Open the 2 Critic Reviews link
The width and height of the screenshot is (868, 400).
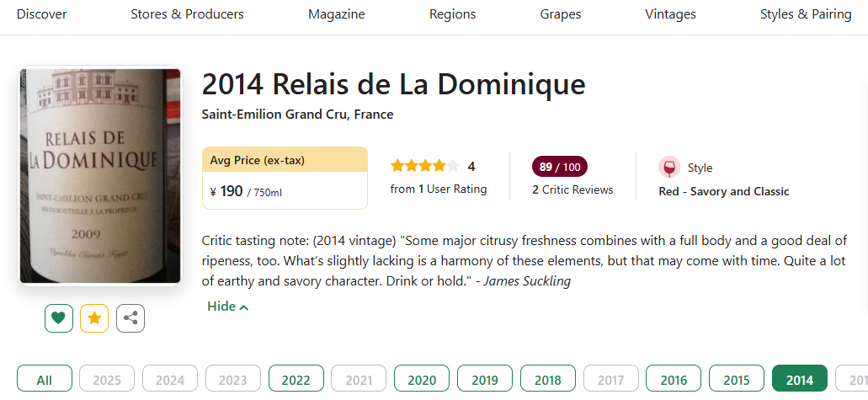click(x=572, y=189)
